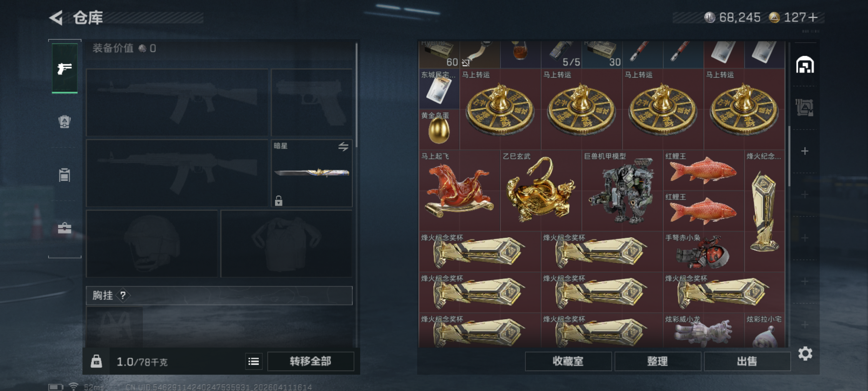The image size is (868, 391).
Task: Click the 胸挂 question mark help icon
Action: pyautogui.click(x=123, y=295)
